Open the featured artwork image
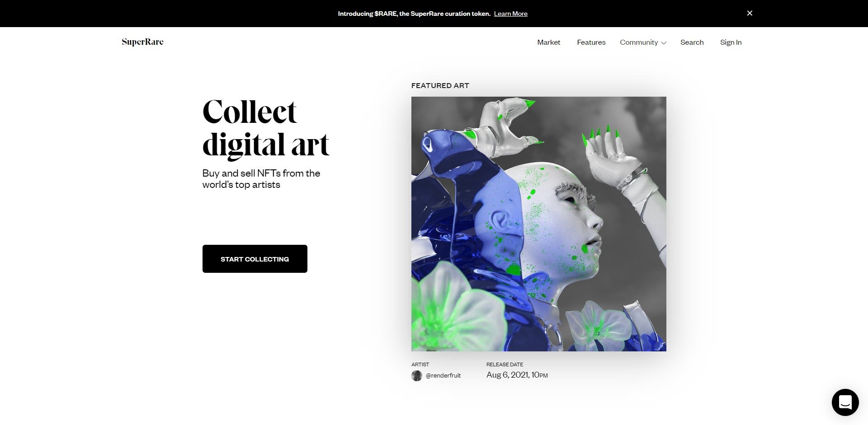868x425 pixels. click(539, 224)
